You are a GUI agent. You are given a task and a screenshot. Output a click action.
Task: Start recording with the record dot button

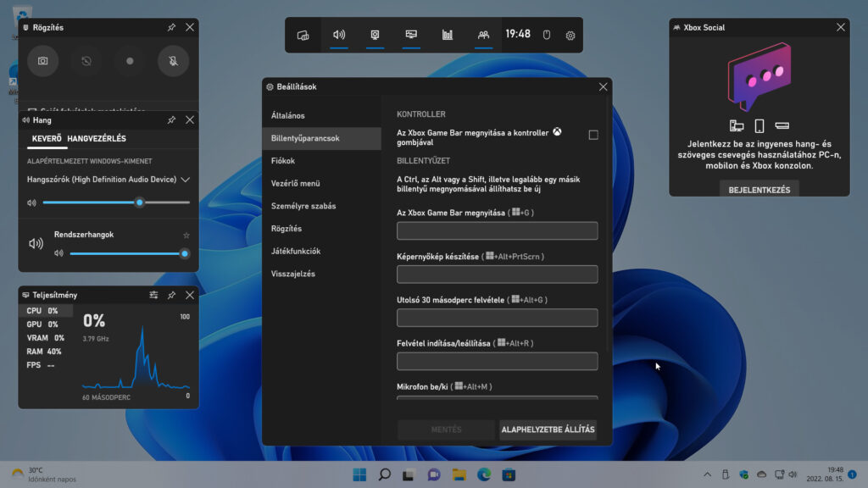[x=130, y=61]
